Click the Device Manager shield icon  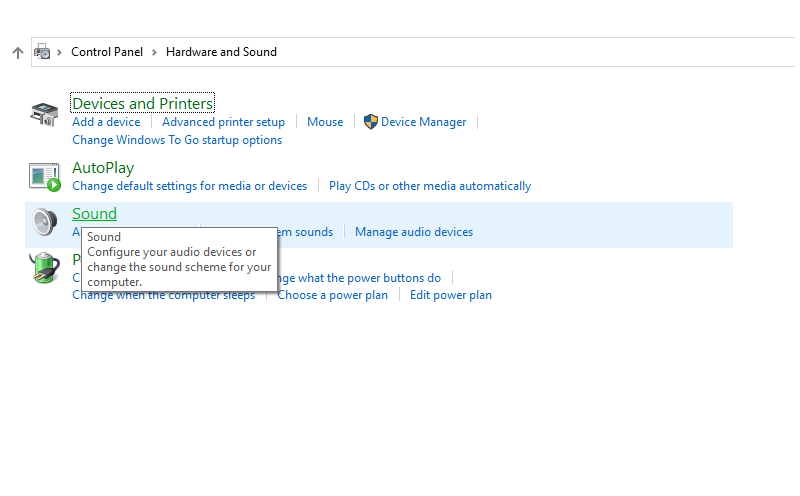coord(371,122)
